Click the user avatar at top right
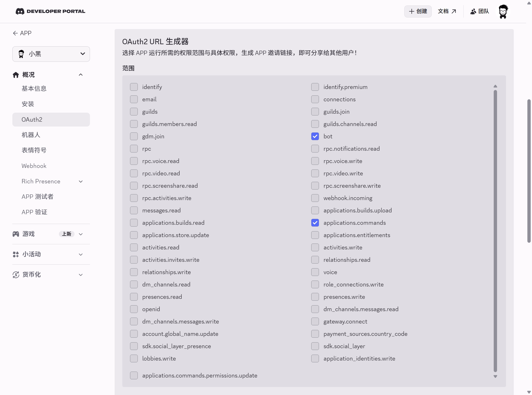This screenshot has width=532, height=395. coord(503,12)
